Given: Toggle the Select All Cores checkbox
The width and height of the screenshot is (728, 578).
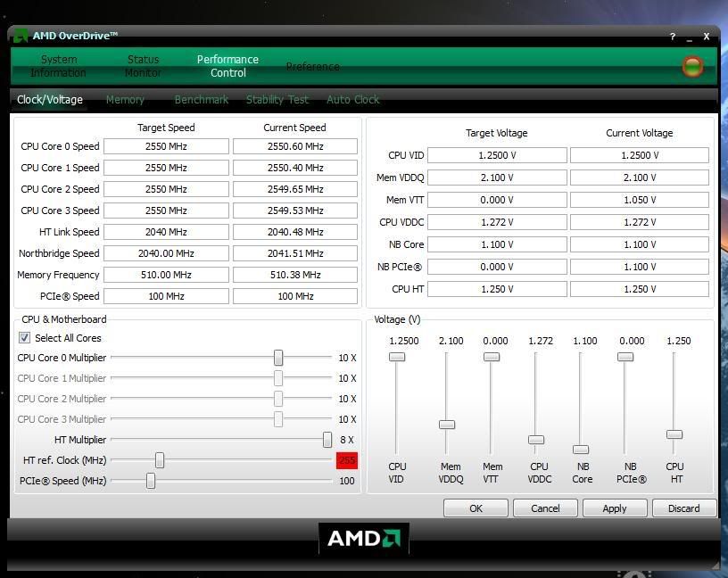Looking at the screenshot, I should pyautogui.click(x=25, y=337).
